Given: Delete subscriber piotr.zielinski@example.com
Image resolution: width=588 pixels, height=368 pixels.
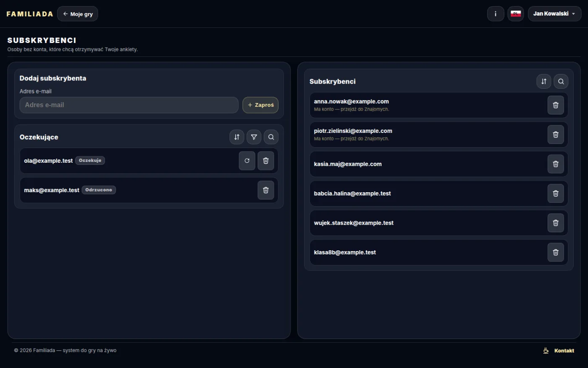Looking at the screenshot, I should 555,135.
